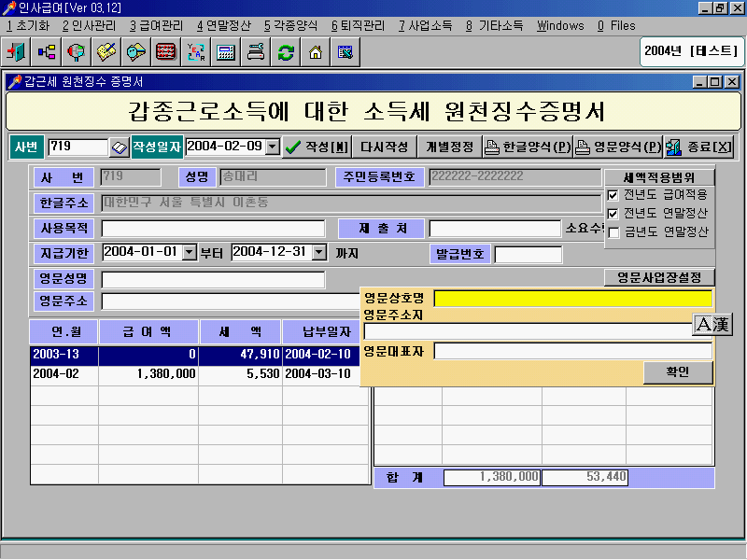
Task: Click the green refresh arrows icon
Action: click(x=286, y=52)
